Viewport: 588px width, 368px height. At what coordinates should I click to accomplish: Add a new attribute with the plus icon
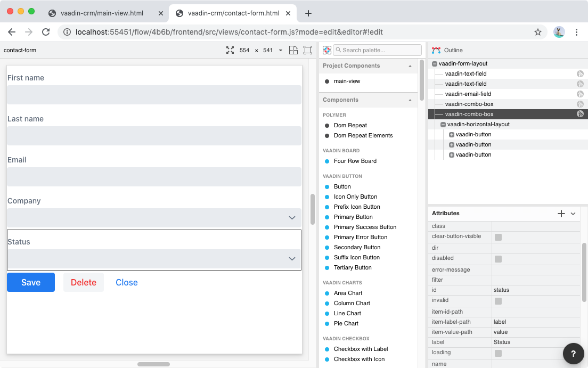coord(561,213)
